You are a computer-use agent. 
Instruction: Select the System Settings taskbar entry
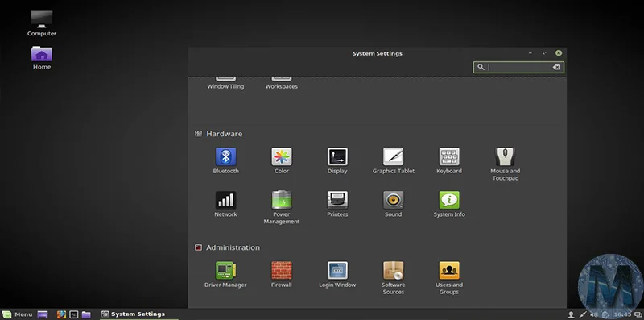138,314
